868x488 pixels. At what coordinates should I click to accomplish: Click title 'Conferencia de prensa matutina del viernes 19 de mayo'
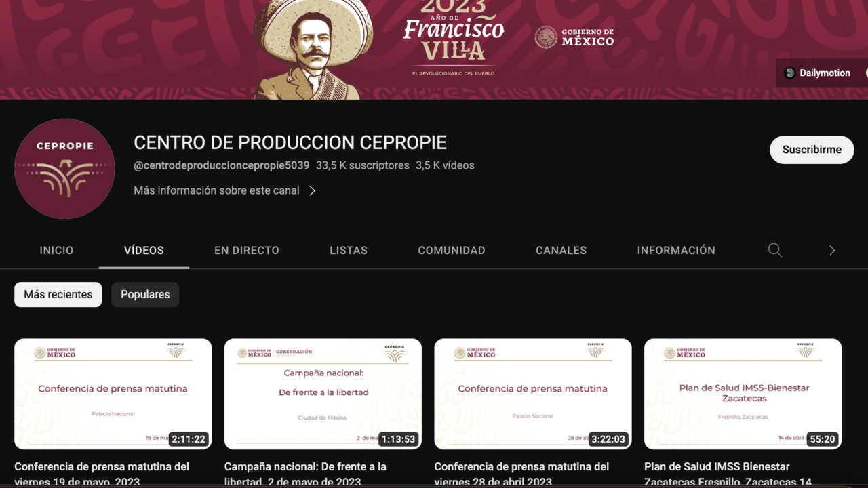(x=102, y=474)
